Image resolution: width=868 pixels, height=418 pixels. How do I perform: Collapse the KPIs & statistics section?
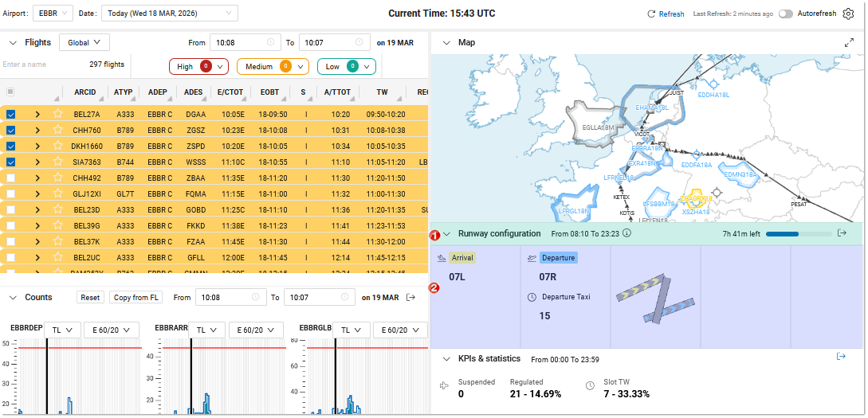(446, 359)
